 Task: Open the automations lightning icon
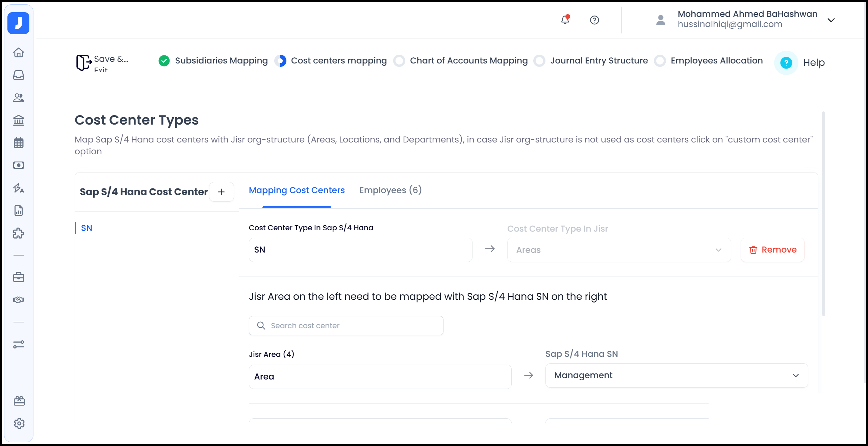19,188
